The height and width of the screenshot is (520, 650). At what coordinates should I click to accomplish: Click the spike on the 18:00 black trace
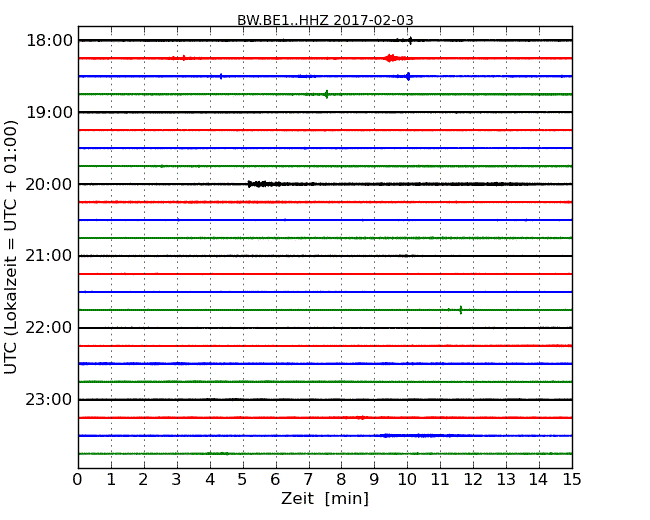[410, 40]
